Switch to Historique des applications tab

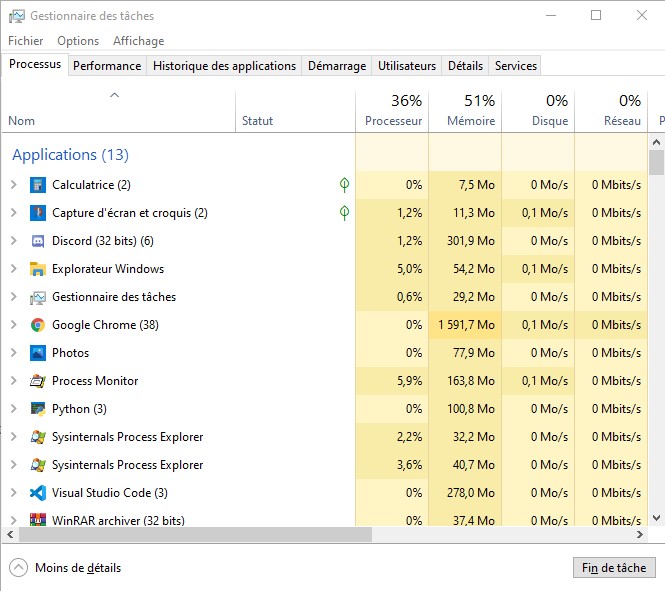click(x=224, y=66)
